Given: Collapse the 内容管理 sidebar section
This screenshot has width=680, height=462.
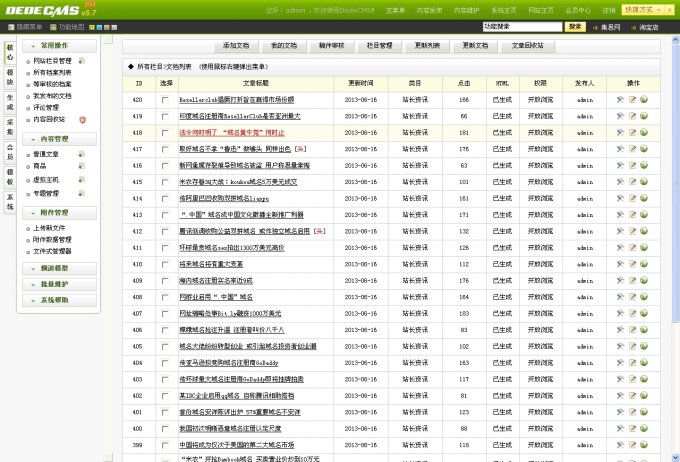Looking at the screenshot, I should pos(59,139).
